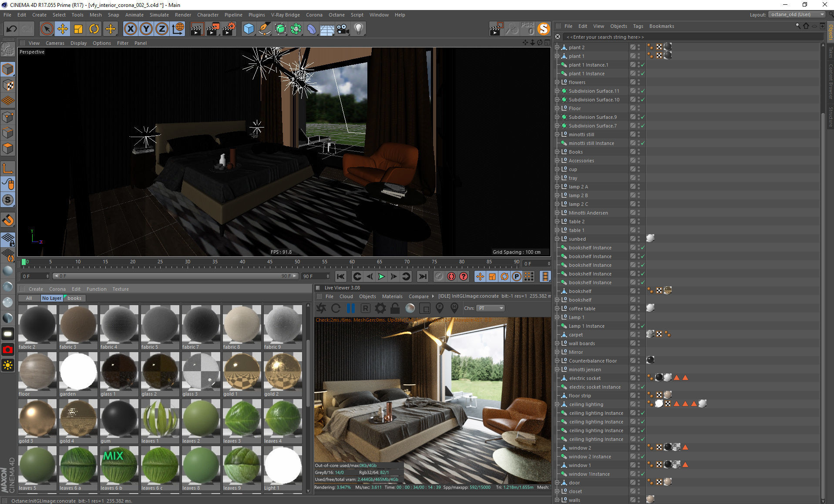Open the Octane menu
The image size is (834, 504).
pos(336,15)
